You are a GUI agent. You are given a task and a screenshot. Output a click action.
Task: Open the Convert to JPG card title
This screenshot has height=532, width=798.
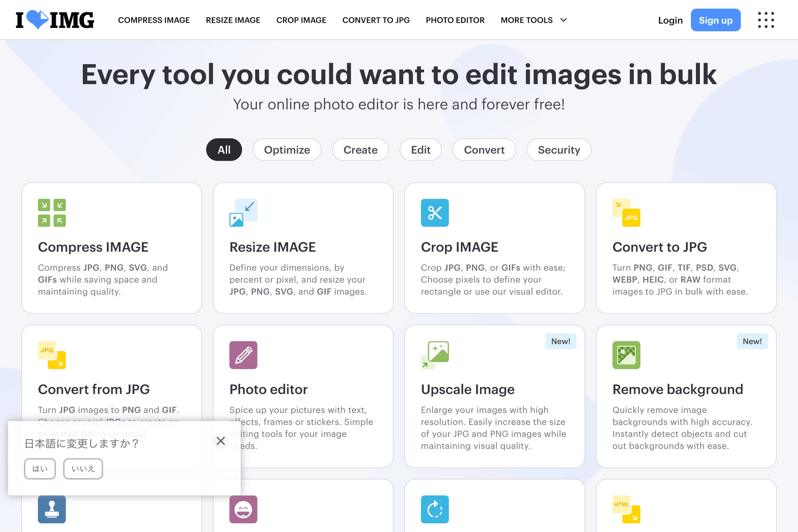click(660, 247)
